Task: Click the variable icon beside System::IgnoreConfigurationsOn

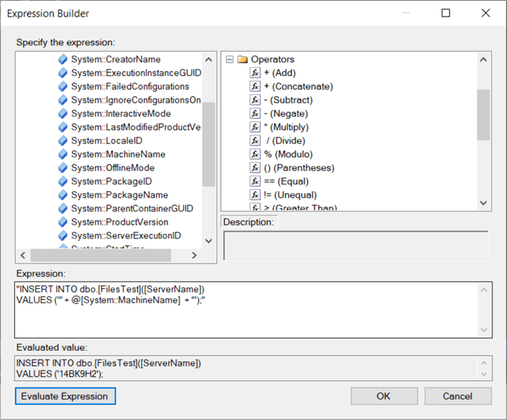Action: pos(63,100)
